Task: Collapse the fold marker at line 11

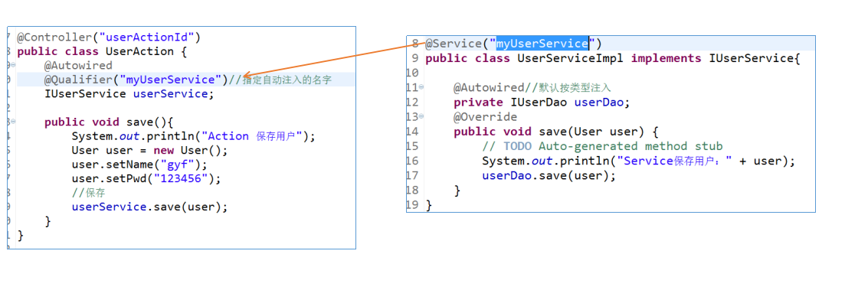Action: [422, 87]
